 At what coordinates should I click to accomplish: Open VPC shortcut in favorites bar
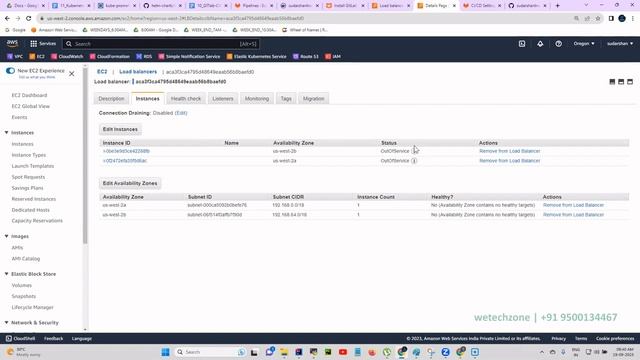pos(15,56)
